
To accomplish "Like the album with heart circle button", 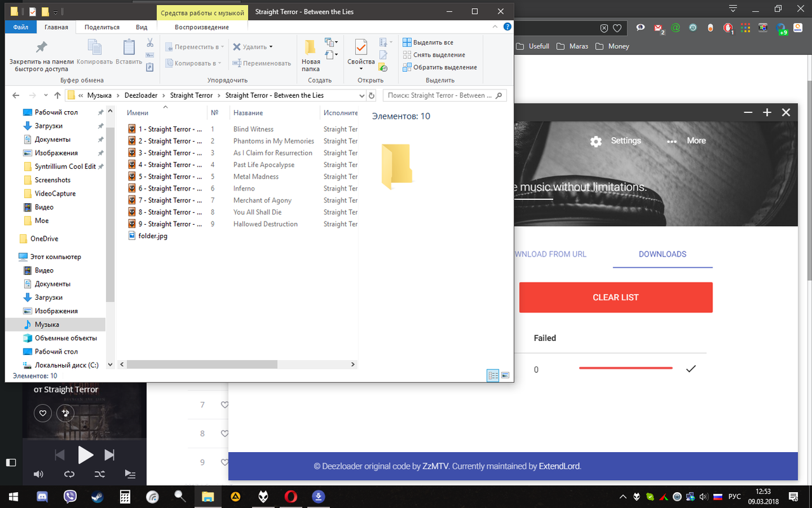I will (x=43, y=413).
